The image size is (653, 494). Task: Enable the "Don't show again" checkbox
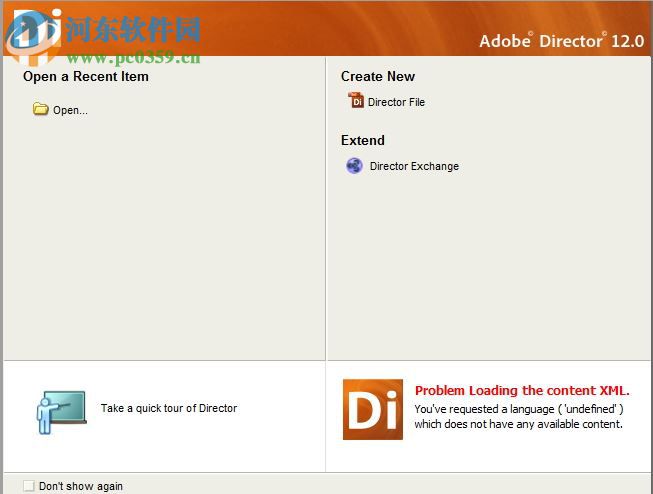point(29,486)
